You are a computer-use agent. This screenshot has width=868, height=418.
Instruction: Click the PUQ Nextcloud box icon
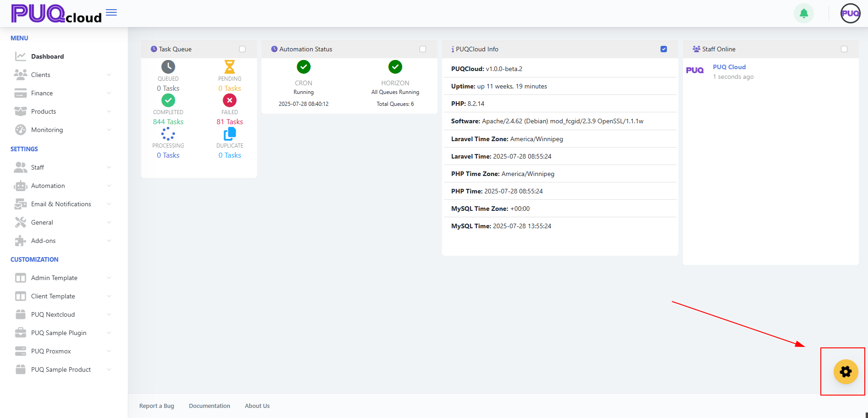click(x=21, y=314)
